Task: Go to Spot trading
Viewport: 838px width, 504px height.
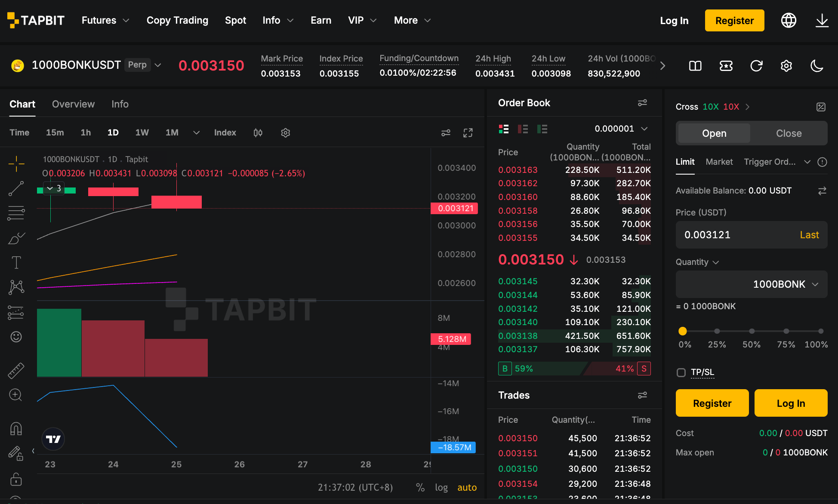Action: coord(235,20)
